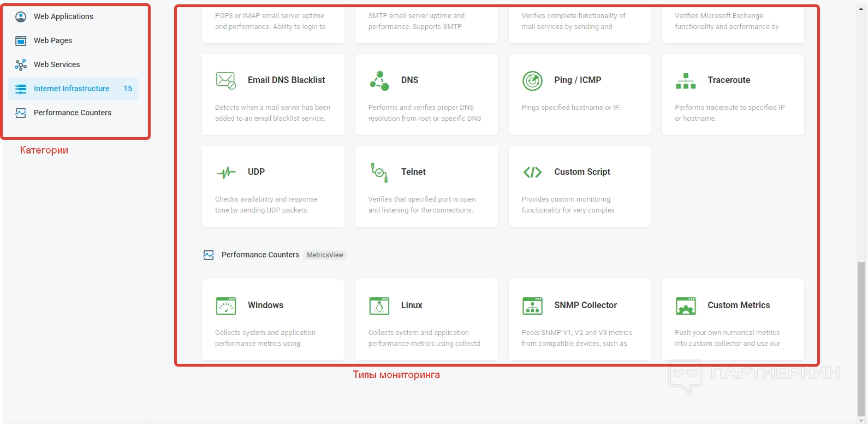Click the Traceroute hierarchy icon
Screen dimensions: 868x424
686,81
